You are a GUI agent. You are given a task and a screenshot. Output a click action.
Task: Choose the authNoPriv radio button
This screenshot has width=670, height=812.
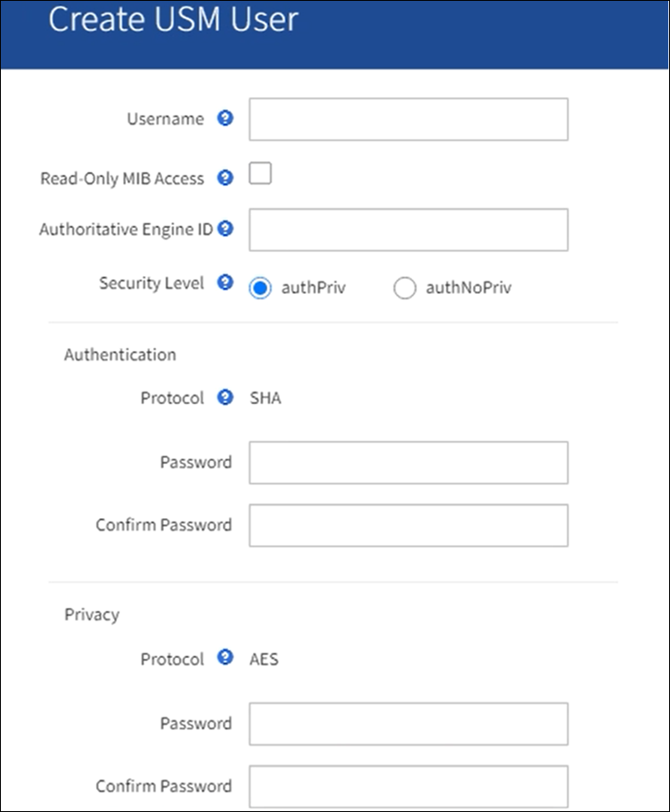click(x=404, y=288)
